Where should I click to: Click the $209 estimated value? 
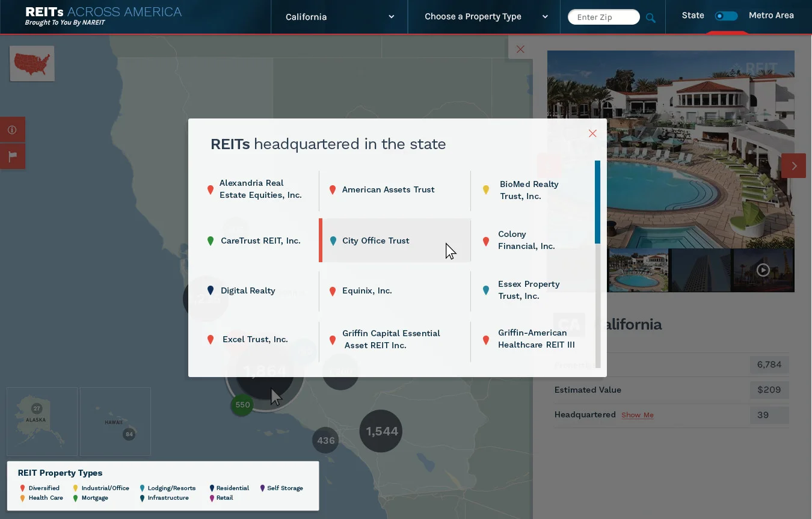click(x=769, y=390)
